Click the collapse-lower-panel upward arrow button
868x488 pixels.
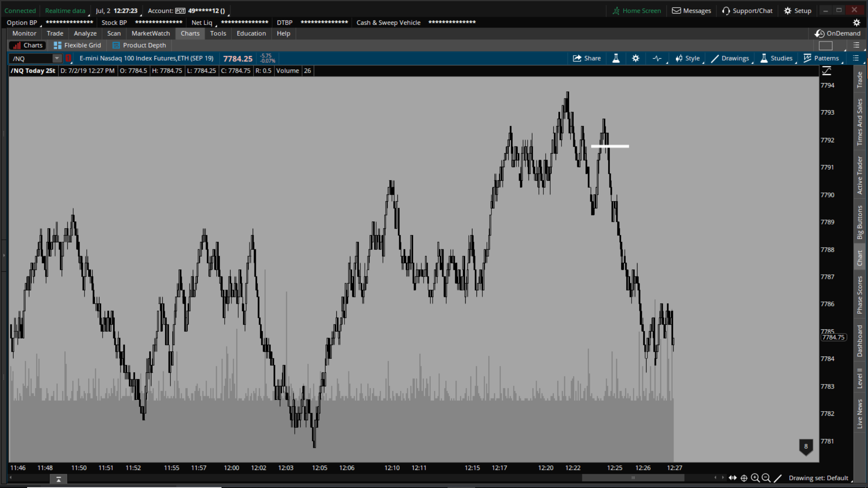58,479
